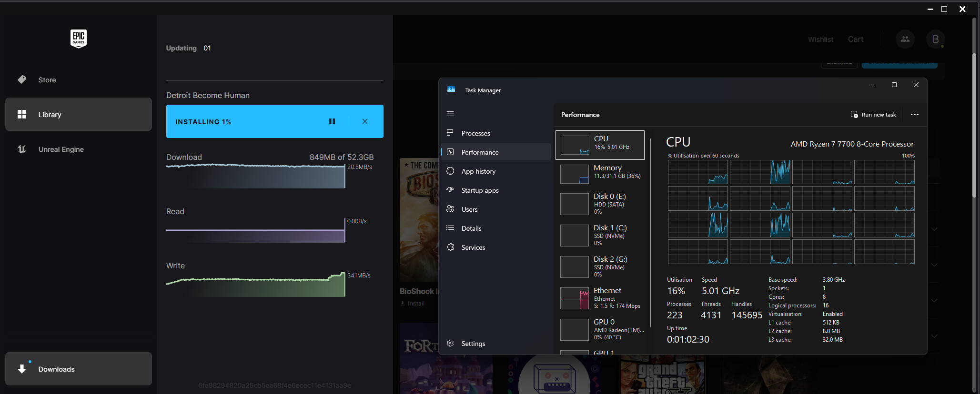Viewport: 980px width, 394px height.
Task: Click Install under BioShock
Action: [x=413, y=303]
